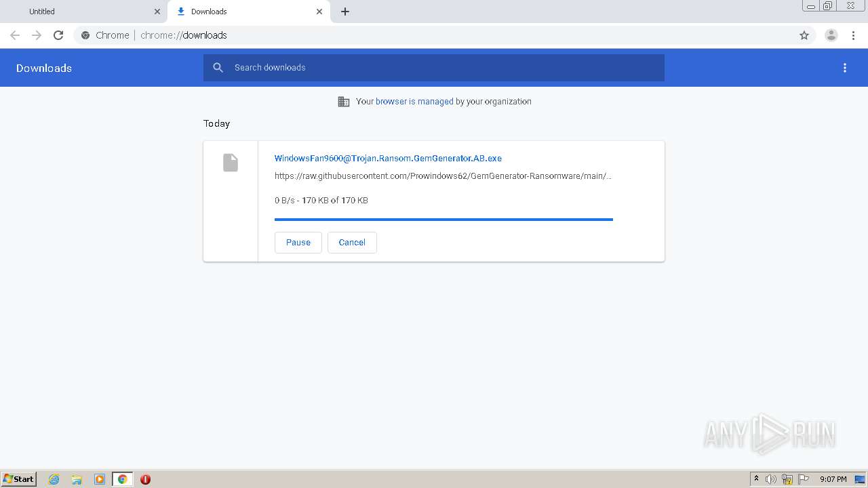
Task: Open the Downloads page more-actions menu
Action: (x=845, y=68)
